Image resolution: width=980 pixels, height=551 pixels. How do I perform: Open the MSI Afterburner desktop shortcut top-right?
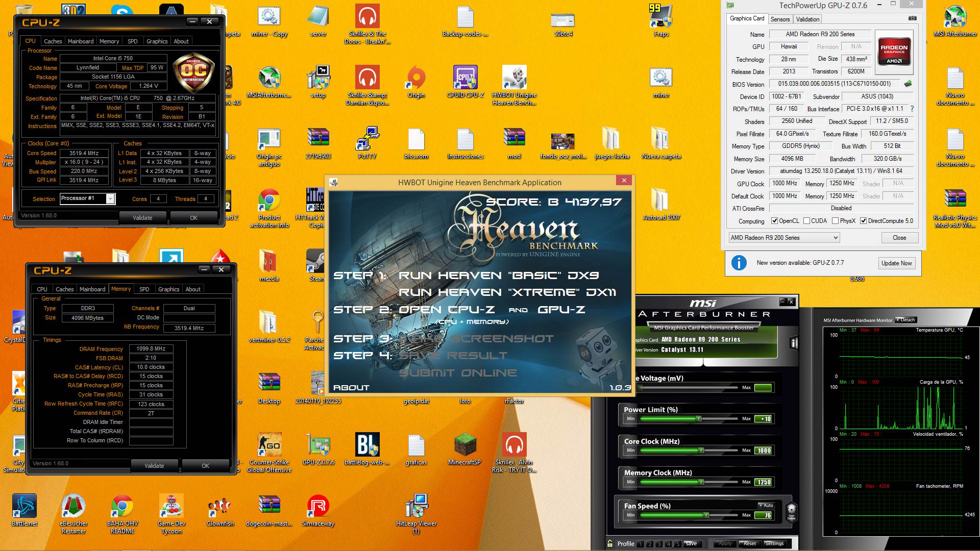955,21
